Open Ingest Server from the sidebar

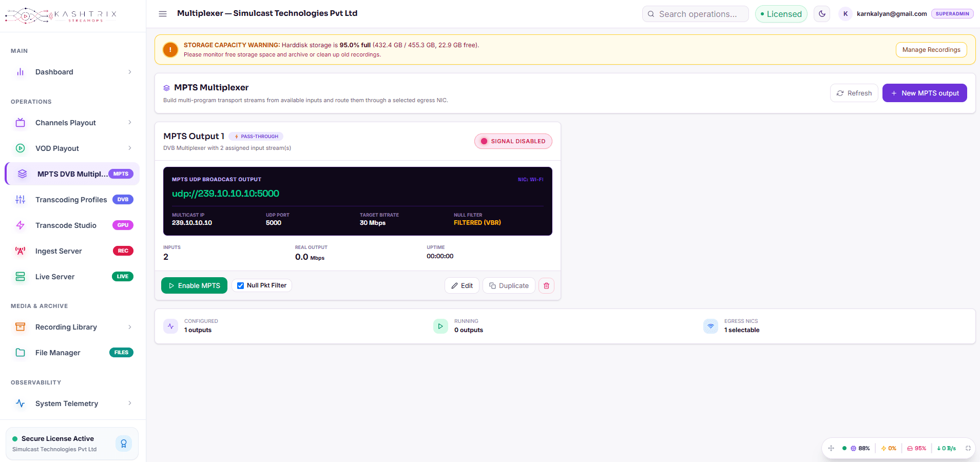tap(72, 251)
